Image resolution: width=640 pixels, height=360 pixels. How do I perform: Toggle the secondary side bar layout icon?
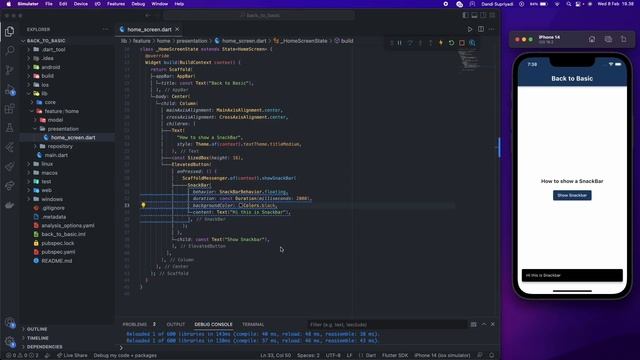483,16
